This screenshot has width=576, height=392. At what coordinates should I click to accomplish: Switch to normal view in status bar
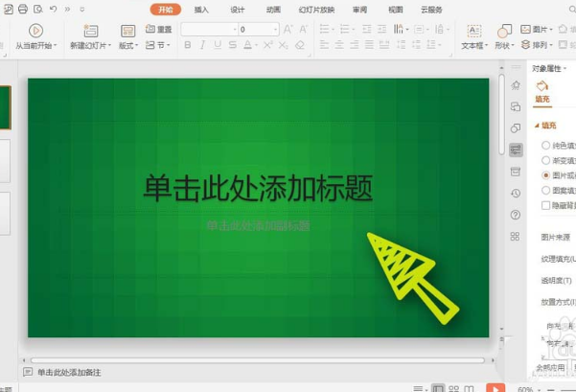438,388
